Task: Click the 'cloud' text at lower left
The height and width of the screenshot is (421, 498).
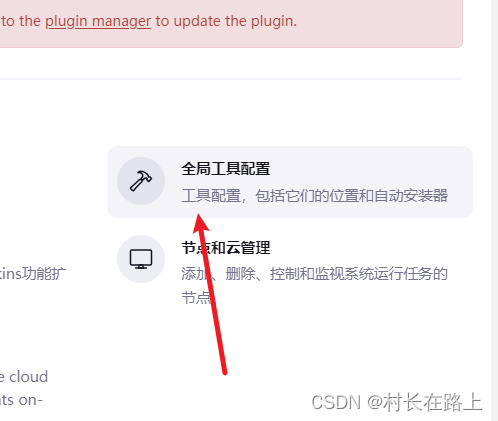Action: [28, 377]
